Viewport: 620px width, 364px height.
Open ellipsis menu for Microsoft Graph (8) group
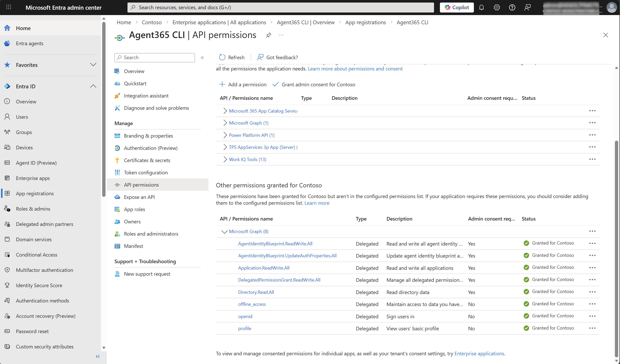pos(592,231)
